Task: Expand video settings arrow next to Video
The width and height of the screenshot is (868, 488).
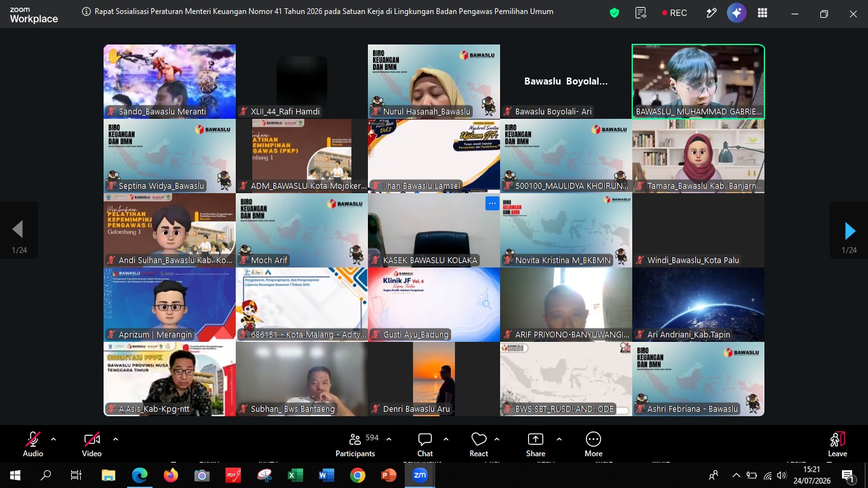Action: click(x=116, y=439)
